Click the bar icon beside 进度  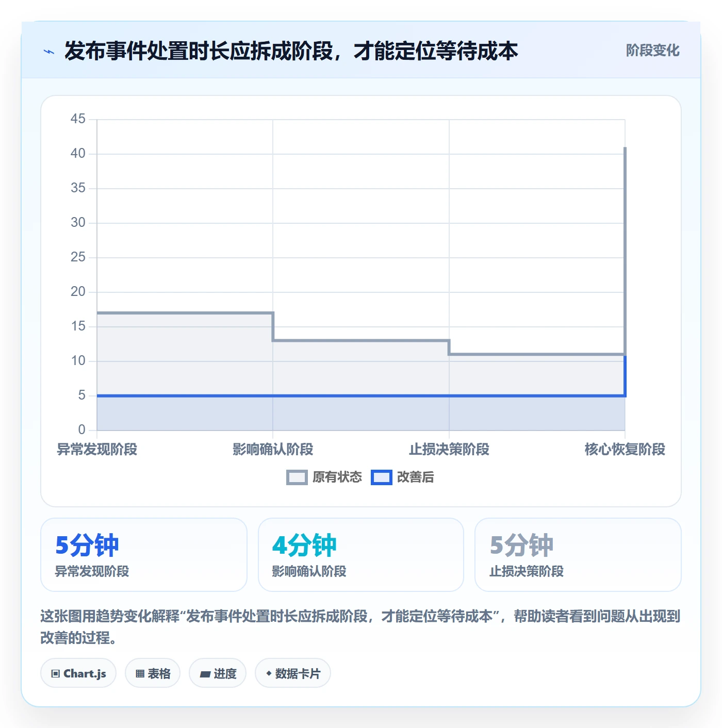(205, 674)
